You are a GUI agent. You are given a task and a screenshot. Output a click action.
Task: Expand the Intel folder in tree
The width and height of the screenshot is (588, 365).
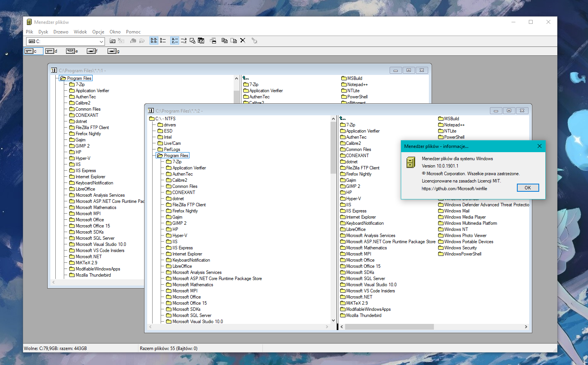click(168, 137)
